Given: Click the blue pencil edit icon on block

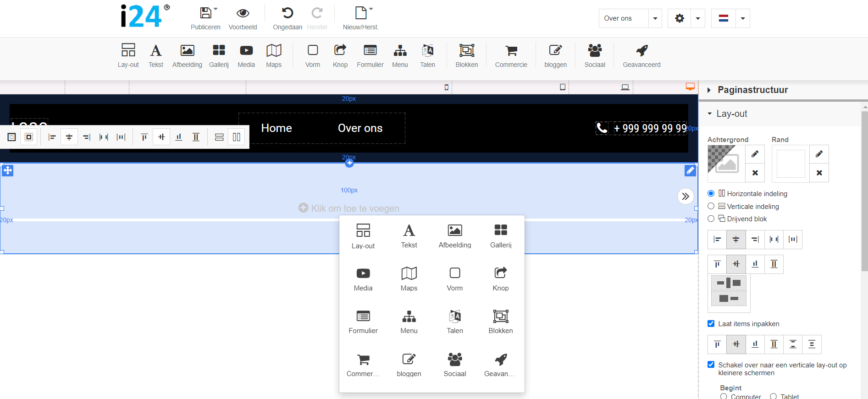Looking at the screenshot, I should [690, 170].
